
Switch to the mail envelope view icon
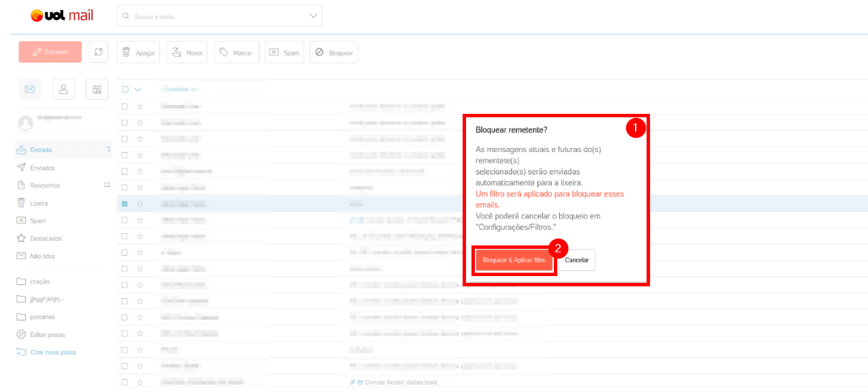(x=30, y=89)
